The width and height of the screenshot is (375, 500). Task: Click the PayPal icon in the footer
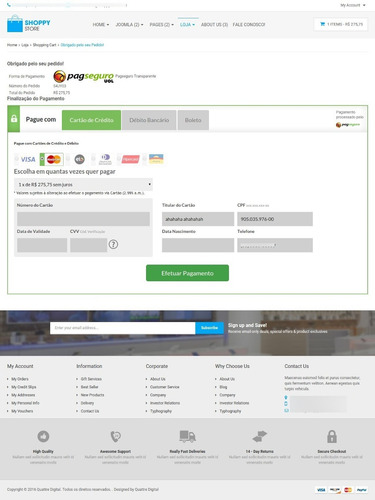click(x=362, y=490)
